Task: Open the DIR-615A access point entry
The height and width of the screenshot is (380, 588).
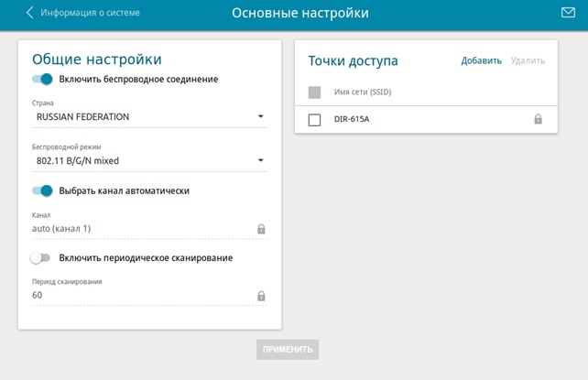Action: (x=352, y=120)
